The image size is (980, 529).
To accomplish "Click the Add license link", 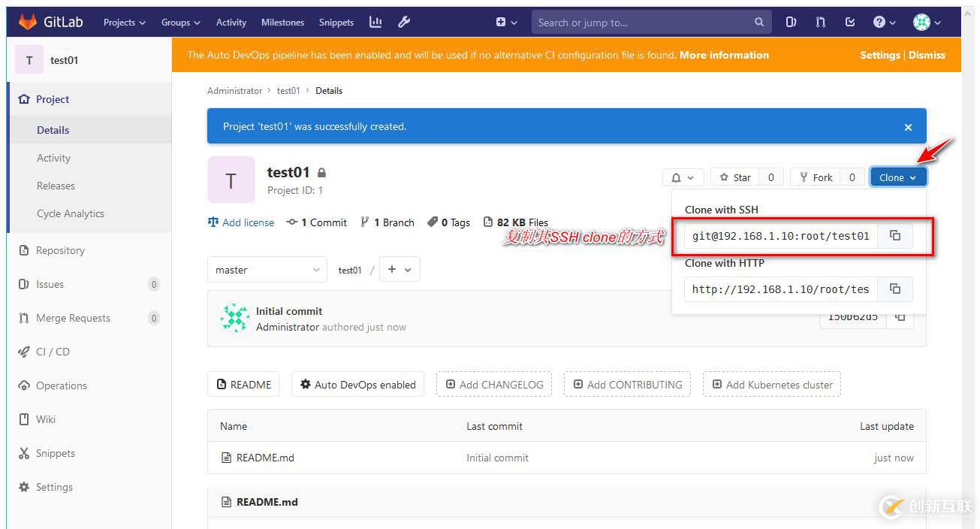I will click(x=241, y=222).
